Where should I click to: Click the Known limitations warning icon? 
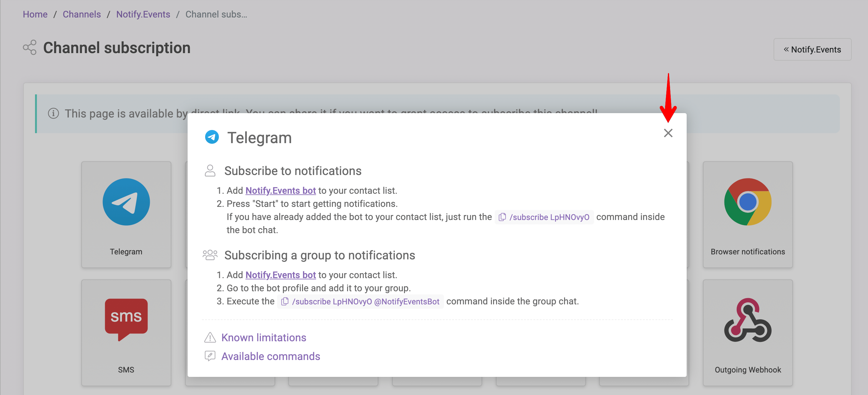(x=210, y=337)
